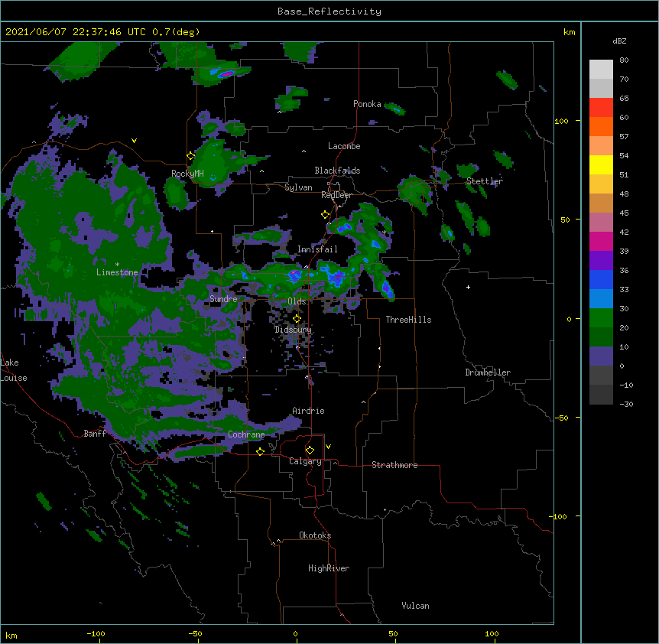This screenshot has height=644, width=659.
Task: Click the Ponoka label
Action: click(367, 104)
